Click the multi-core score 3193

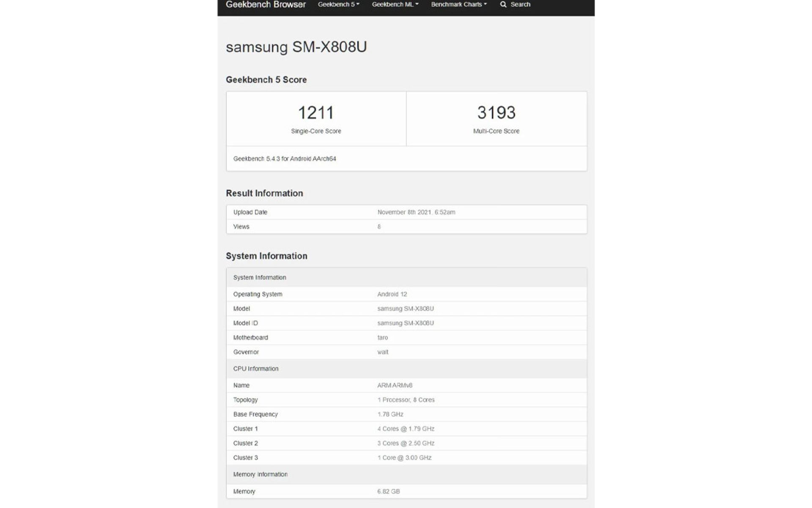[x=497, y=113]
